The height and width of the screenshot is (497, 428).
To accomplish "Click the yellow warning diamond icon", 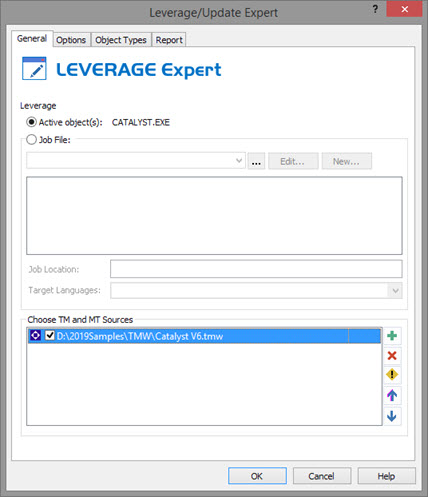I will click(392, 375).
